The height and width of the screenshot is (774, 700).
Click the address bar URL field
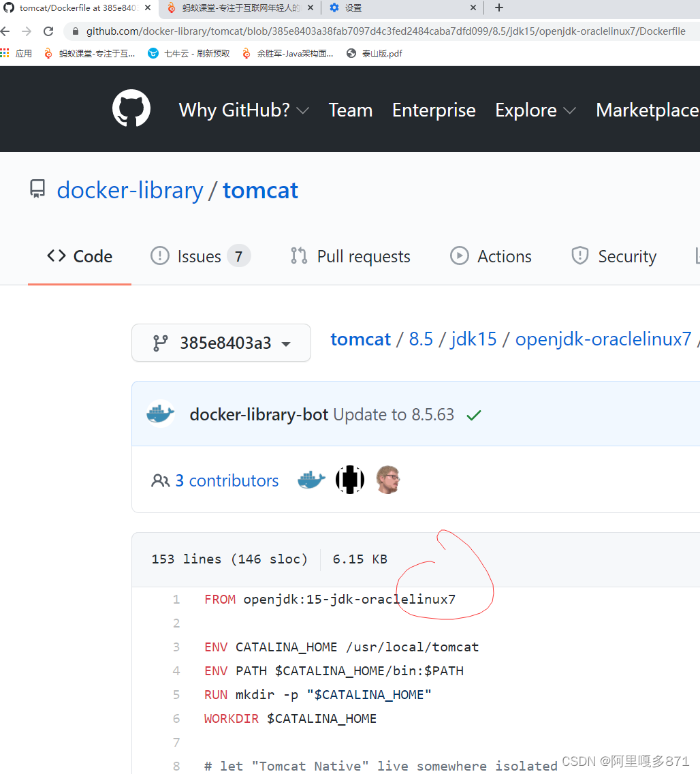[385, 31]
